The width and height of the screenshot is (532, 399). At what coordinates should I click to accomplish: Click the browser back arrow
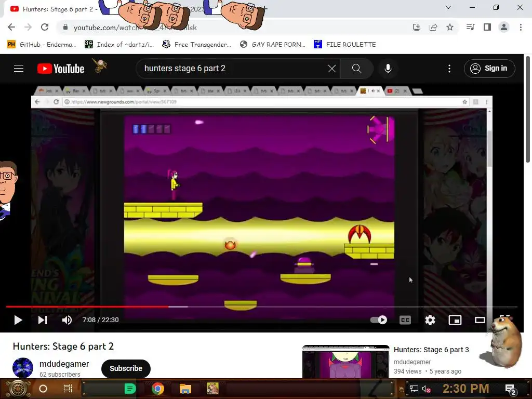(x=11, y=27)
